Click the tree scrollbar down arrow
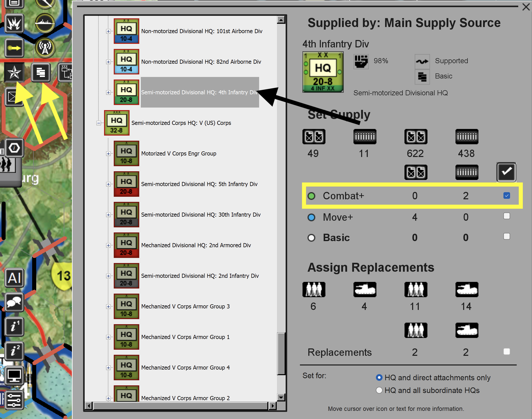The width and height of the screenshot is (532, 419). point(281,397)
